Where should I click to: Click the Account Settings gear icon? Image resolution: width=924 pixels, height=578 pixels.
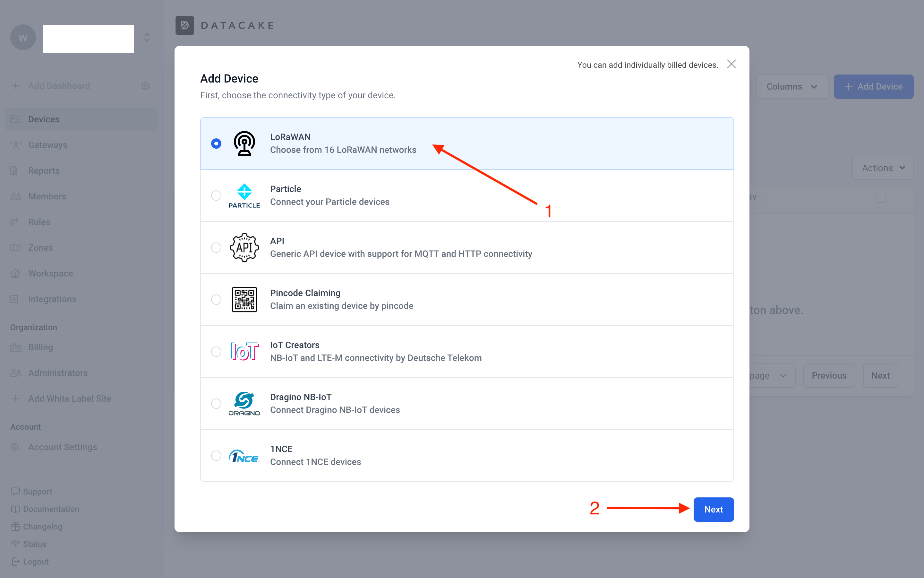point(15,447)
